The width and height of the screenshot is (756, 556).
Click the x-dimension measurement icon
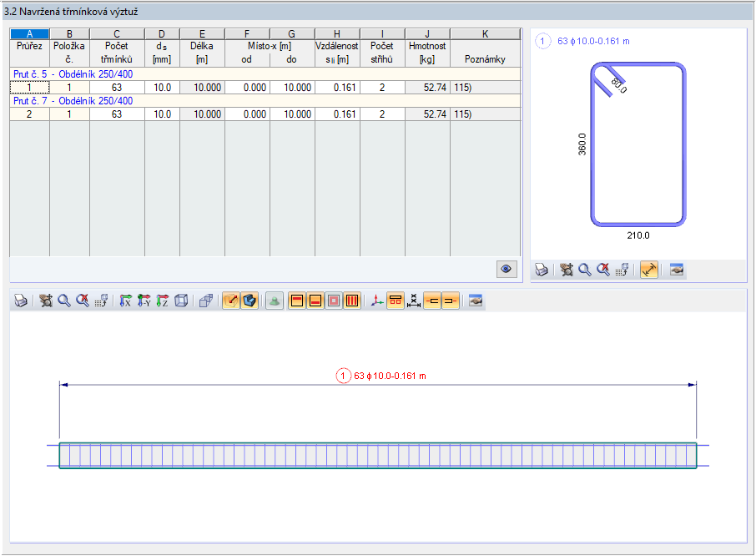tap(414, 301)
